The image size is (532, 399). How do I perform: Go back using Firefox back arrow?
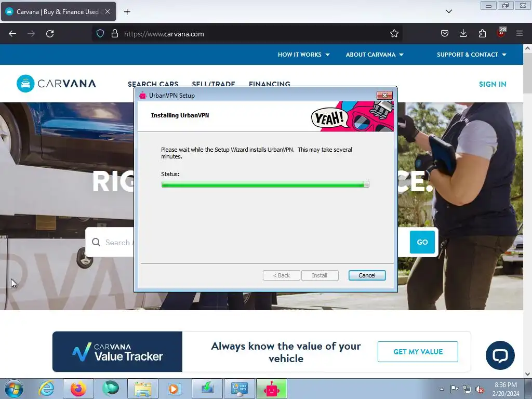pyautogui.click(x=12, y=34)
